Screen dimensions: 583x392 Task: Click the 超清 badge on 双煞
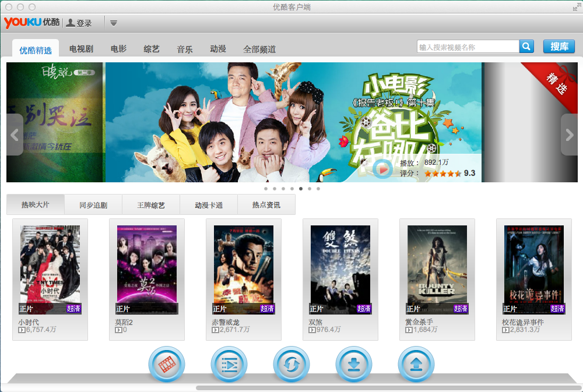364,308
